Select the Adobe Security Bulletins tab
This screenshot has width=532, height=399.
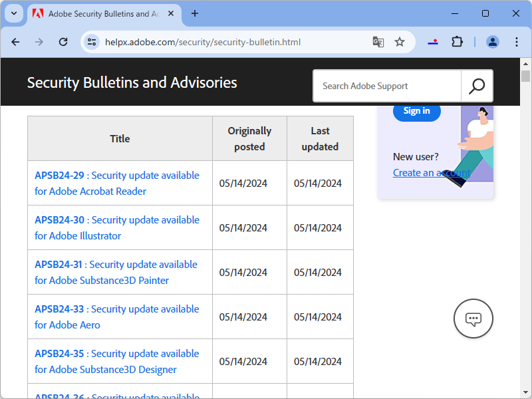[x=100, y=13]
